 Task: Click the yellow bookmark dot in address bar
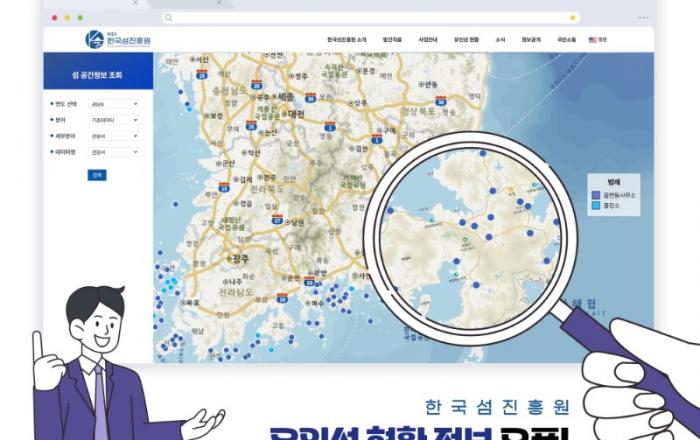pyautogui.click(x=573, y=17)
